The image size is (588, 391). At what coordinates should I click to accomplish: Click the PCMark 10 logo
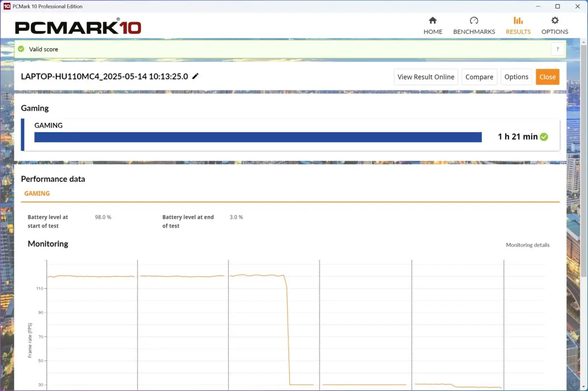[x=78, y=27]
